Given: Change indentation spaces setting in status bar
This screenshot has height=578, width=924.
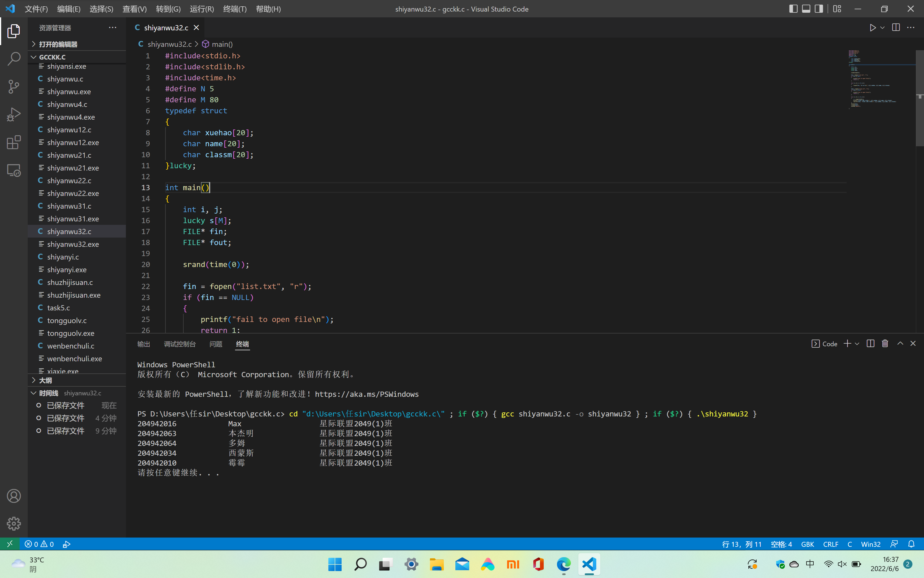Looking at the screenshot, I should point(781,544).
